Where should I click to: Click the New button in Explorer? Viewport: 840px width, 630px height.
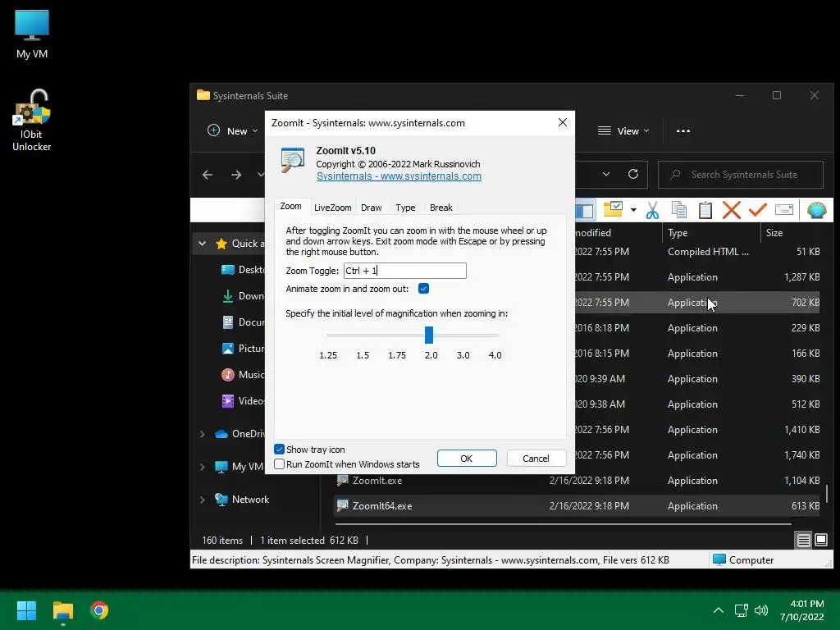232,130
